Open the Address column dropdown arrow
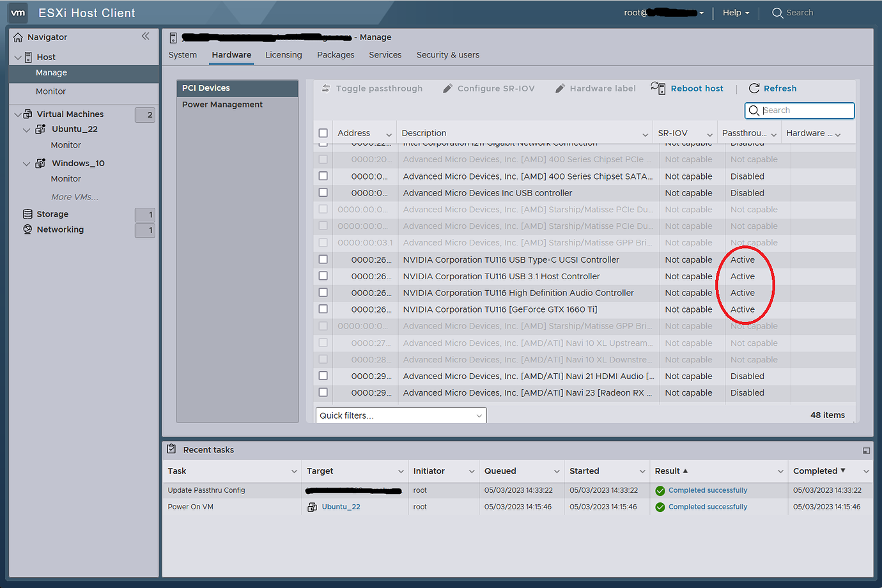 pos(389,134)
